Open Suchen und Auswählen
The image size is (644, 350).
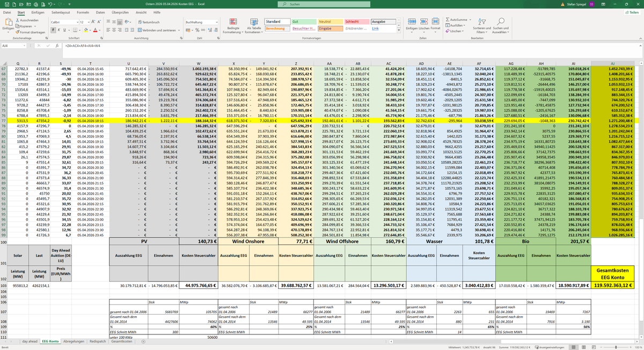pos(501,25)
